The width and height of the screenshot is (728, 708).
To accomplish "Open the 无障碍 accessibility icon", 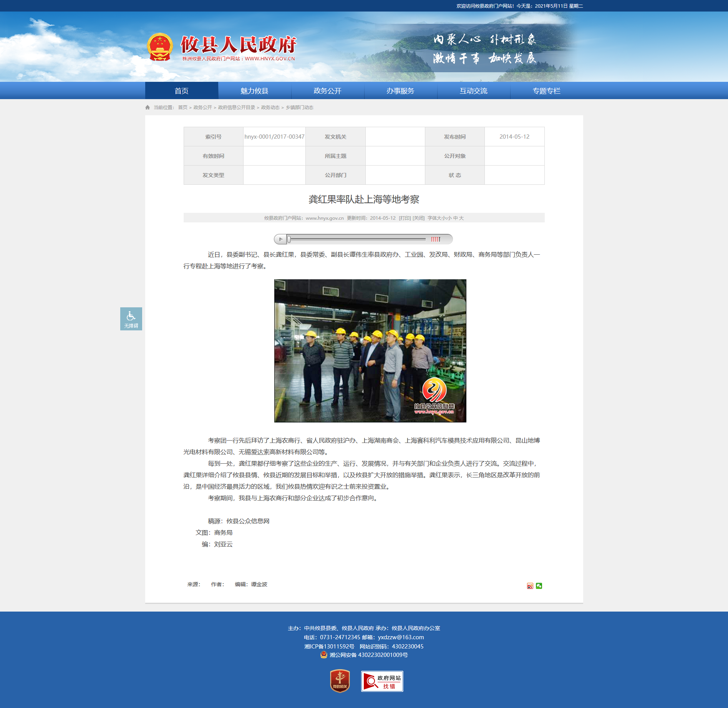I will point(131,319).
